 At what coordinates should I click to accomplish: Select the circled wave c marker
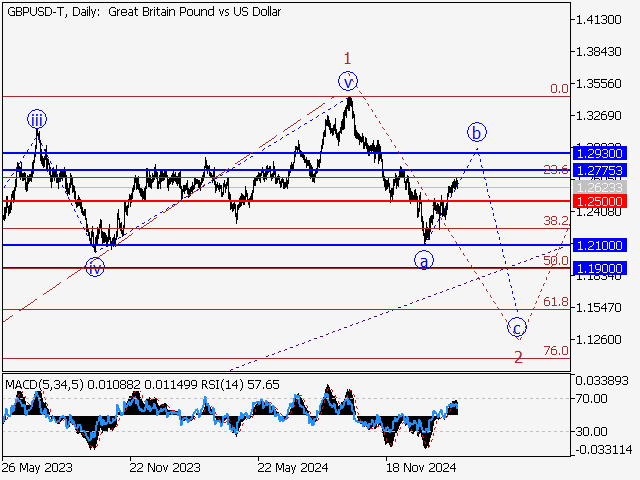tap(516, 327)
